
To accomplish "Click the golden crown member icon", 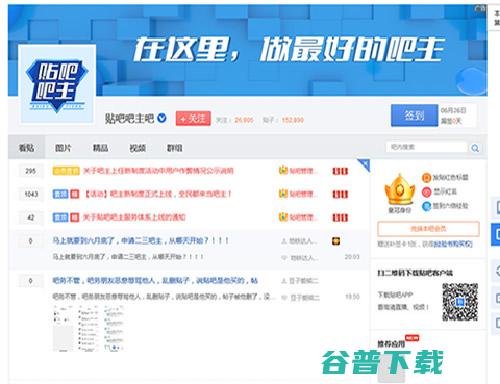I will pyautogui.click(x=399, y=189).
